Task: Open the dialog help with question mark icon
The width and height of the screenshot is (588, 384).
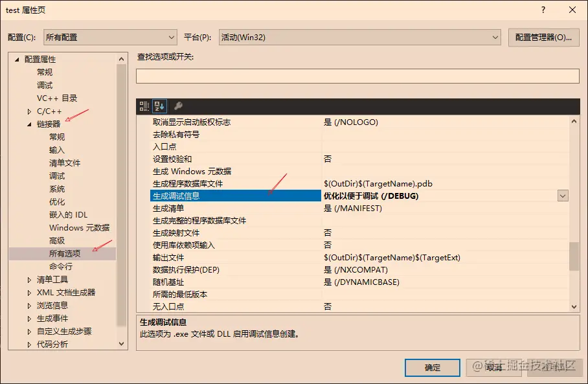Action: [x=543, y=10]
